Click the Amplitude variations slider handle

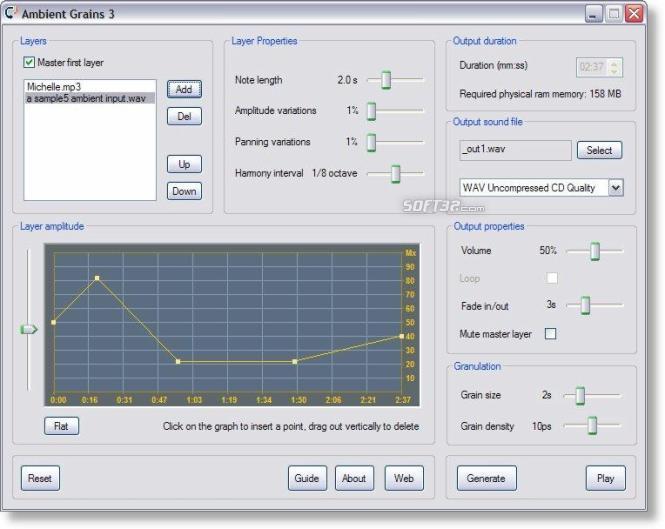(x=372, y=111)
